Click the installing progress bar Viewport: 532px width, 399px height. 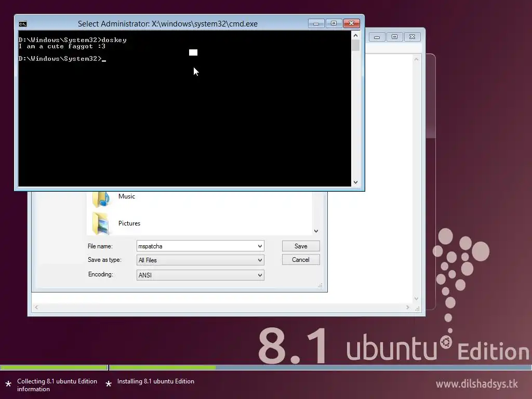(320, 367)
